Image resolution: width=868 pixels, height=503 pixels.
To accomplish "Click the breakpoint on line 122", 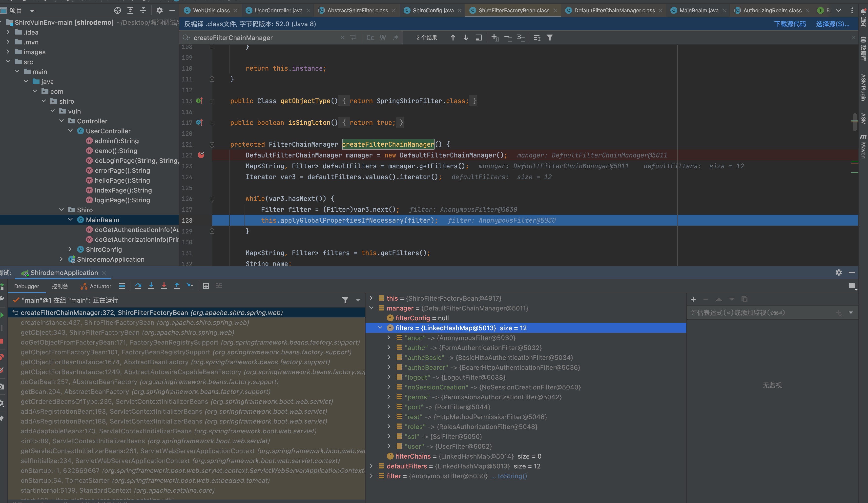I will (x=201, y=155).
